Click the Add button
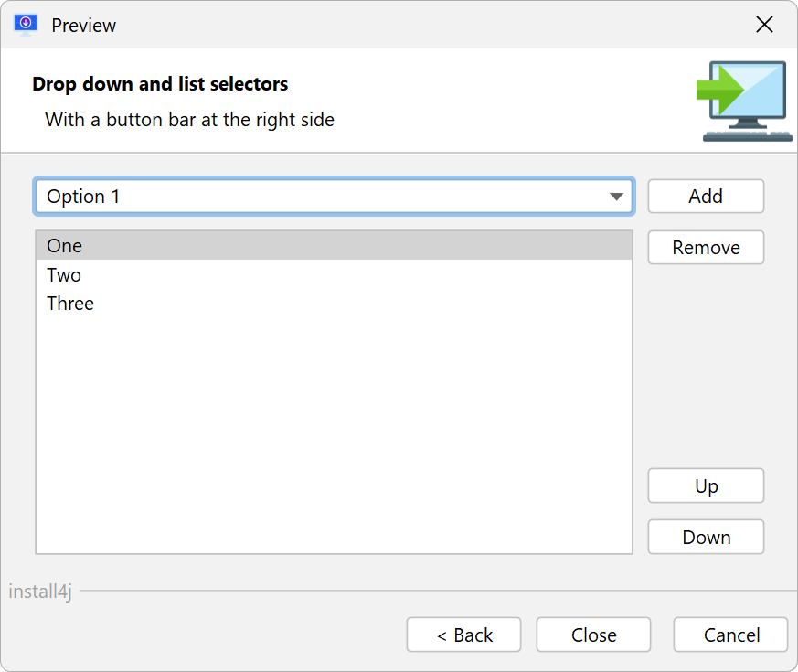The height and width of the screenshot is (672, 798). [706, 196]
